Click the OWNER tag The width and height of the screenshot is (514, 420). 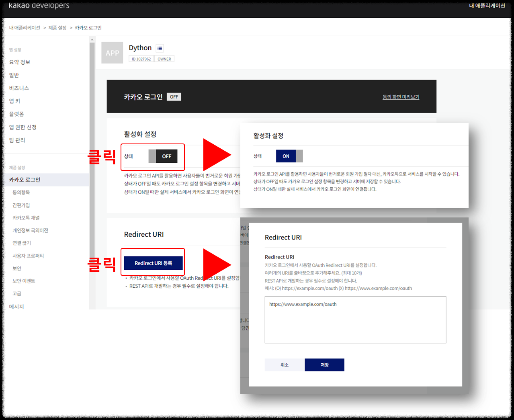(164, 59)
